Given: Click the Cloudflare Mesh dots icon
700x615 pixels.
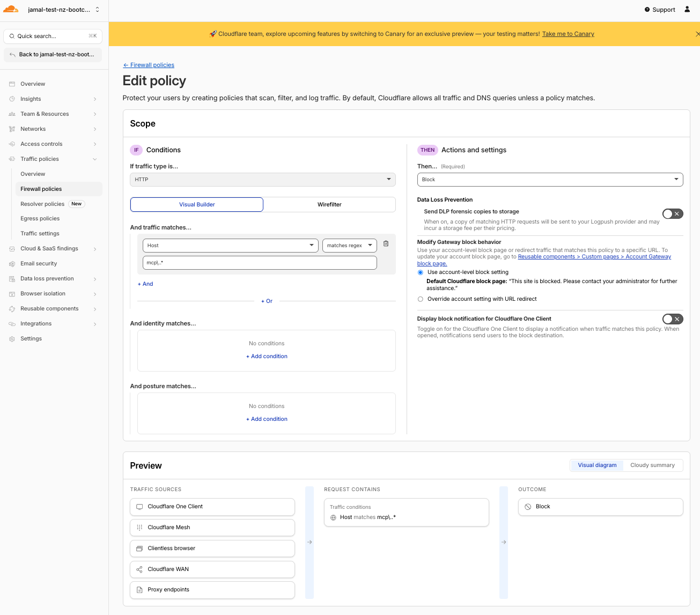Looking at the screenshot, I should (139, 528).
